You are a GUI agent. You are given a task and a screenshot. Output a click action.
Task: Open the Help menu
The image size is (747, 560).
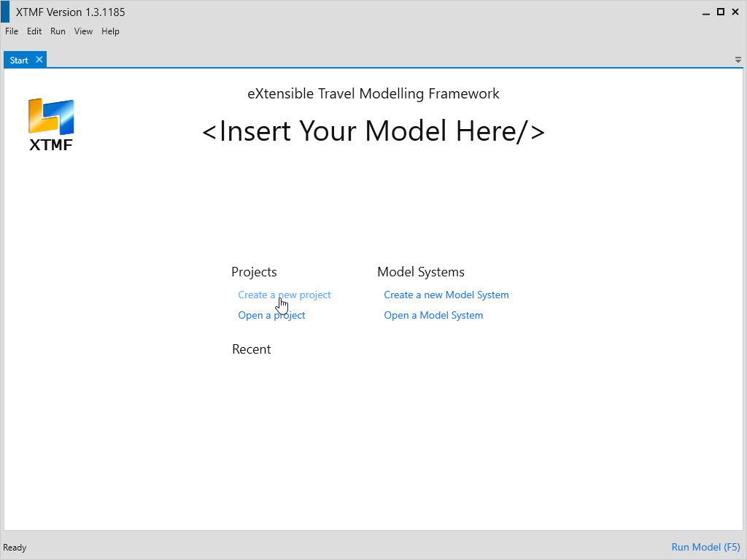pos(110,31)
